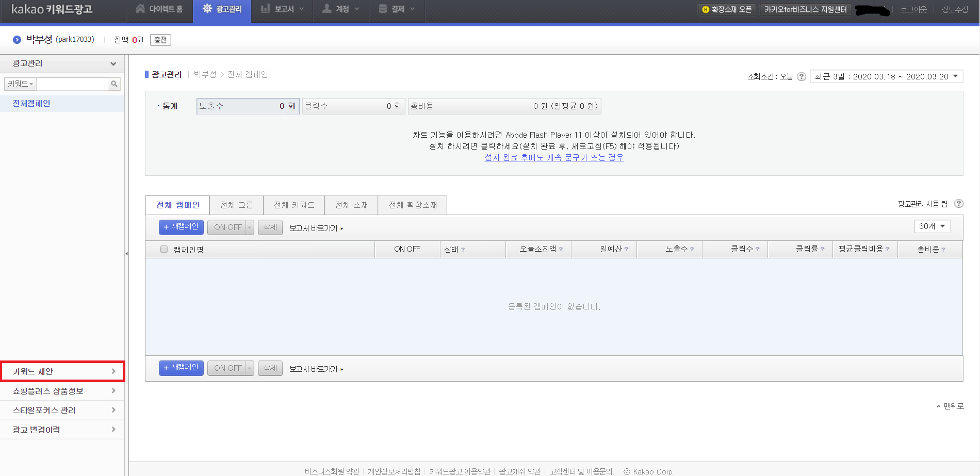The image size is (980, 476).
Task: Open Flash install troubleshooting link
Action: (x=554, y=157)
